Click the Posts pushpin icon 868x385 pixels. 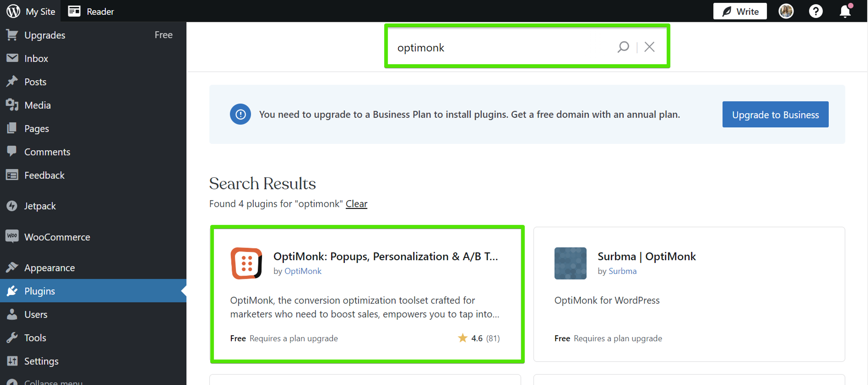[12, 81]
